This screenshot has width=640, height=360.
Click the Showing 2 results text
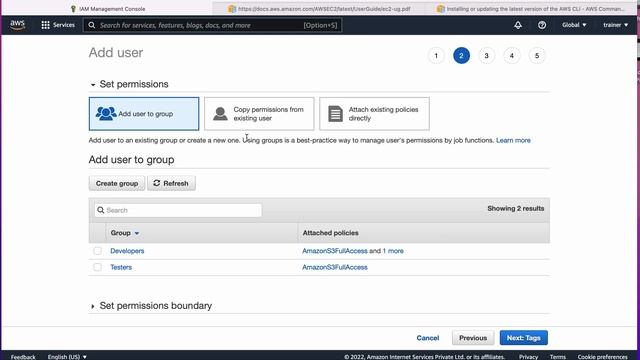pyautogui.click(x=516, y=209)
